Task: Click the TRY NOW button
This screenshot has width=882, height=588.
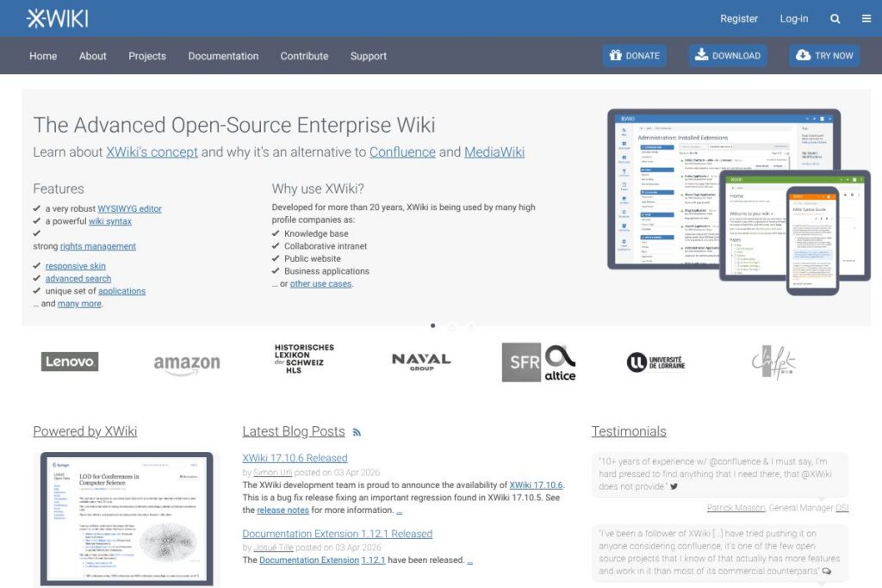Action: click(824, 55)
